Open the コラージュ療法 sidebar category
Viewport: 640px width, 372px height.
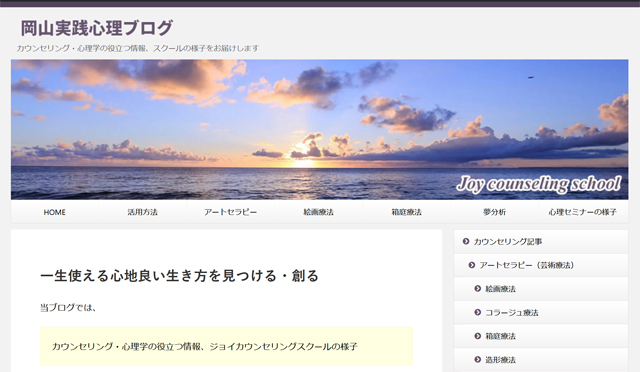(x=541, y=313)
